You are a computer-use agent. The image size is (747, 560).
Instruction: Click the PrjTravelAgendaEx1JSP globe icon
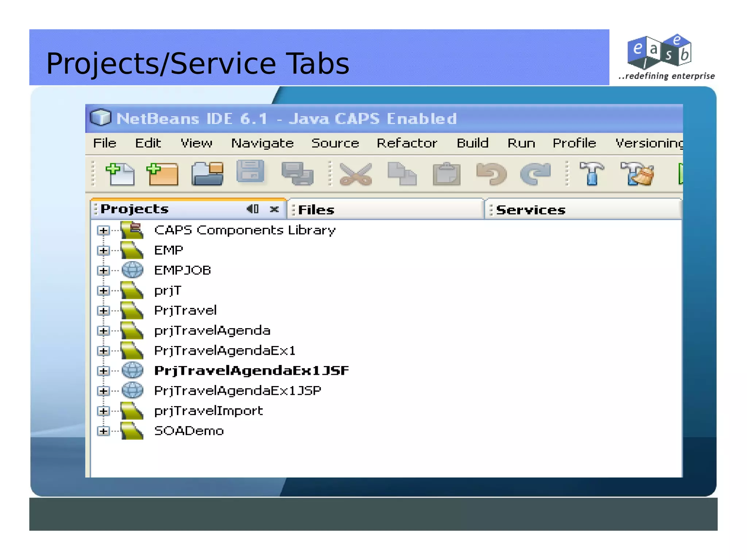click(x=132, y=390)
